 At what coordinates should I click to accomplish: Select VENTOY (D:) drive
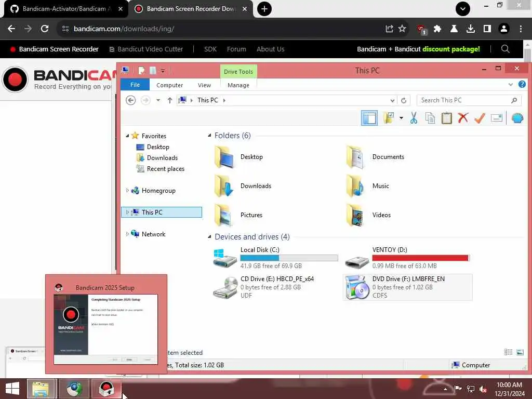pyautogui.click(x=407, y=258)
